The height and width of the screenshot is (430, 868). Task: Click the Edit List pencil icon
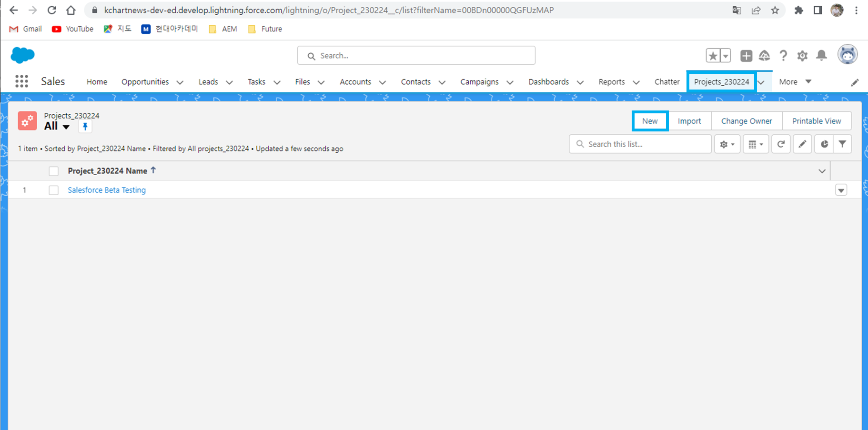(x=802, y=144)
